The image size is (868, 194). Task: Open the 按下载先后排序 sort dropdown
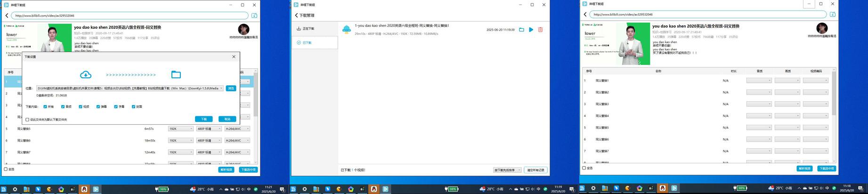pyautogui.click(x=507, y=170)
